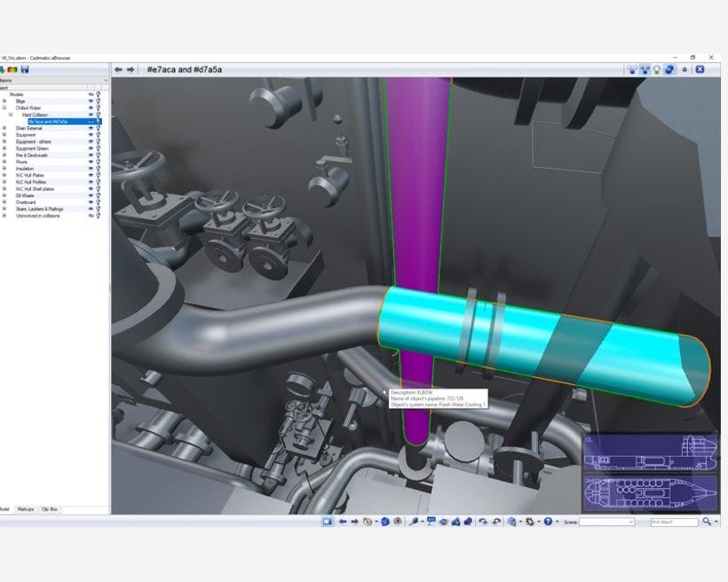Close the collision view with the blue X

[700, 69]
